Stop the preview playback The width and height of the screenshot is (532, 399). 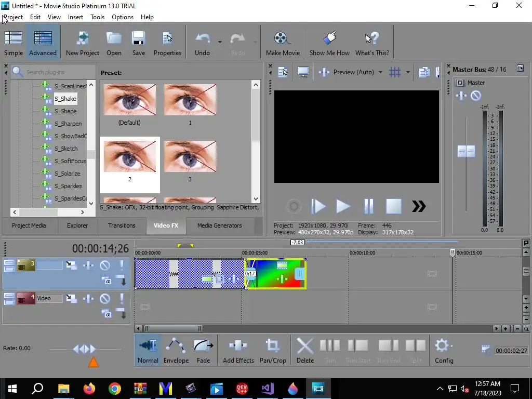[x=394, y=206]
